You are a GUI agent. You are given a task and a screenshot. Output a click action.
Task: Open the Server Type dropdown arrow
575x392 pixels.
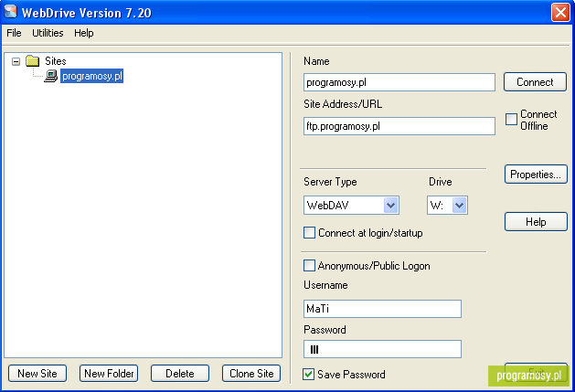tap(390, 205)
